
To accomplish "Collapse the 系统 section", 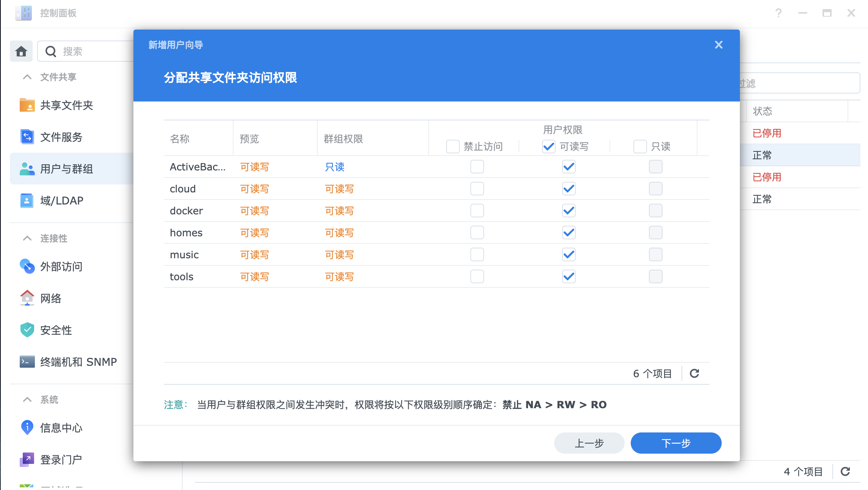I will (27, 399).
